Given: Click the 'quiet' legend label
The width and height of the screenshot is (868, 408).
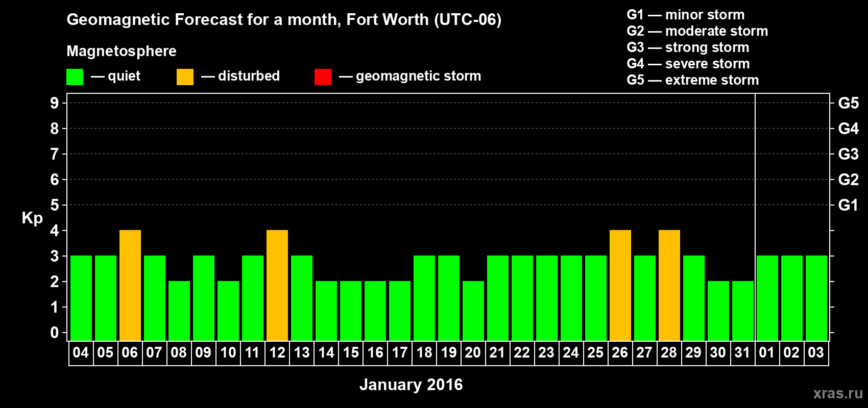Looking at the screenshot, I should click(124, 76).
